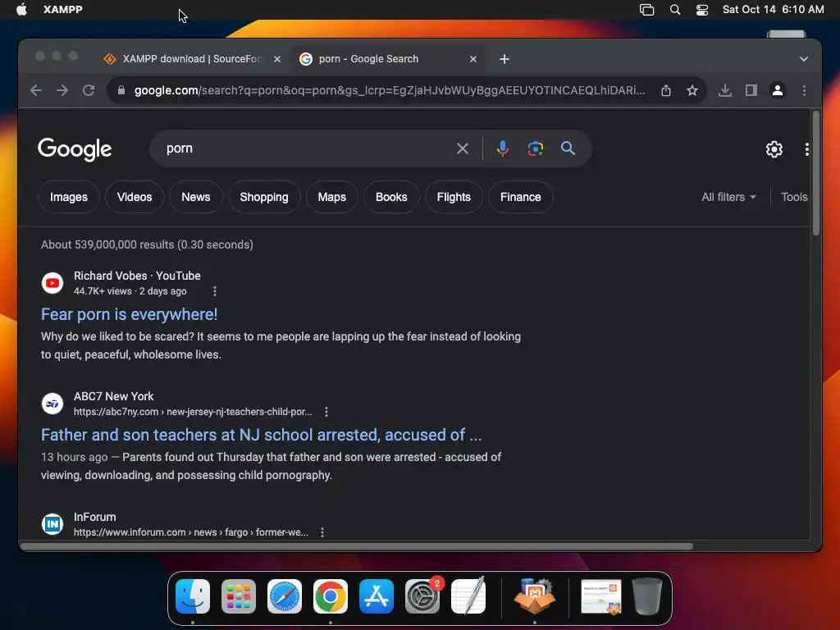Clear the search box text
The width and height of the screenshot is (840, 630).
463,148
